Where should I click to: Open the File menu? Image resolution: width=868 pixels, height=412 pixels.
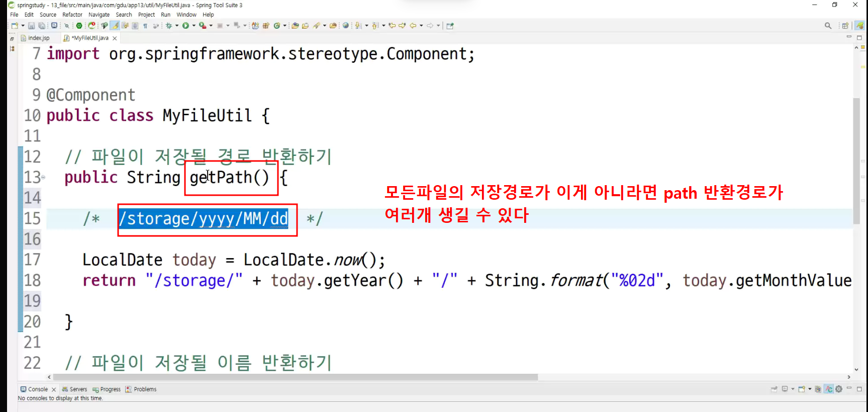[14, 15]
